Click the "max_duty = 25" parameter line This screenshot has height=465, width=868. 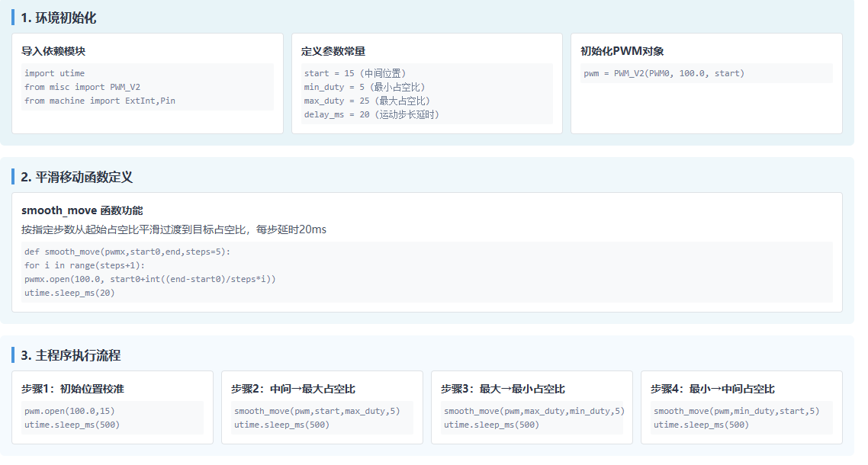(x=367, y=101)
